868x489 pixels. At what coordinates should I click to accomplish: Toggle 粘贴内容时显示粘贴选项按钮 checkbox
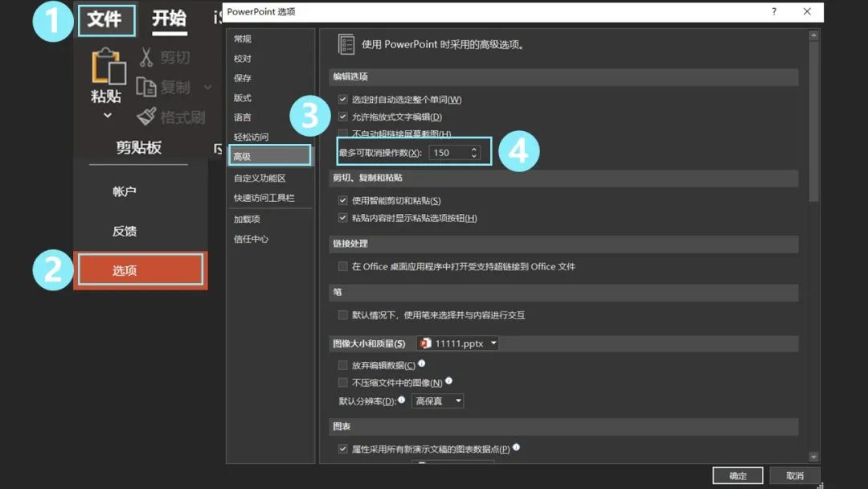click(342, 218)
